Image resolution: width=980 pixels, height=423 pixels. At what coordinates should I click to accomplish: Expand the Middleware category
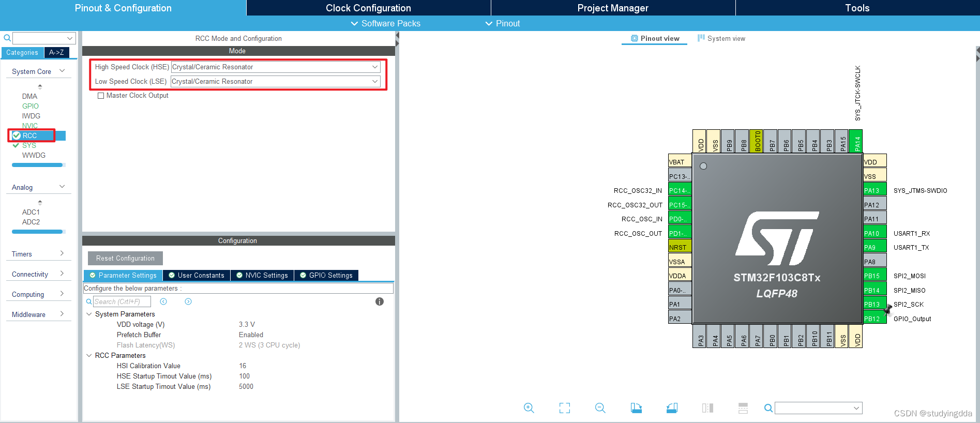pyautogui.click(x=62, y=314)
